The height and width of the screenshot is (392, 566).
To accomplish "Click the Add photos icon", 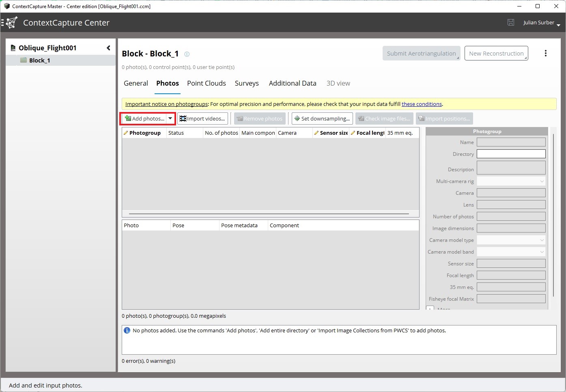I will click(129, 118).
